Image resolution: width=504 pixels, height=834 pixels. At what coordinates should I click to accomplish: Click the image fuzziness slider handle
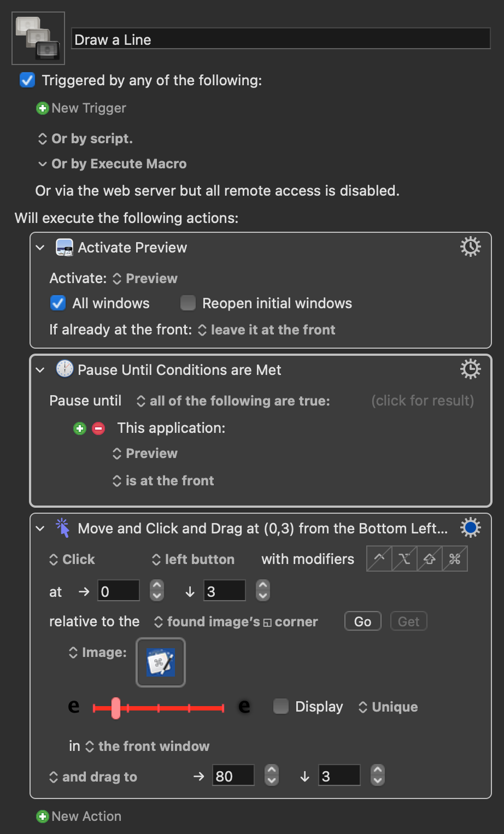click(x=116, y=708)
